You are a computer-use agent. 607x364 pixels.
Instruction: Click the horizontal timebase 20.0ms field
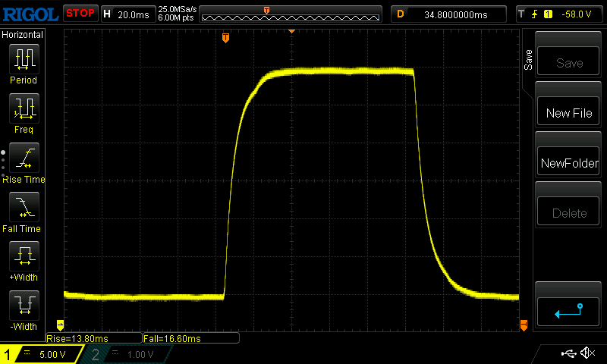tap(128, 14)
